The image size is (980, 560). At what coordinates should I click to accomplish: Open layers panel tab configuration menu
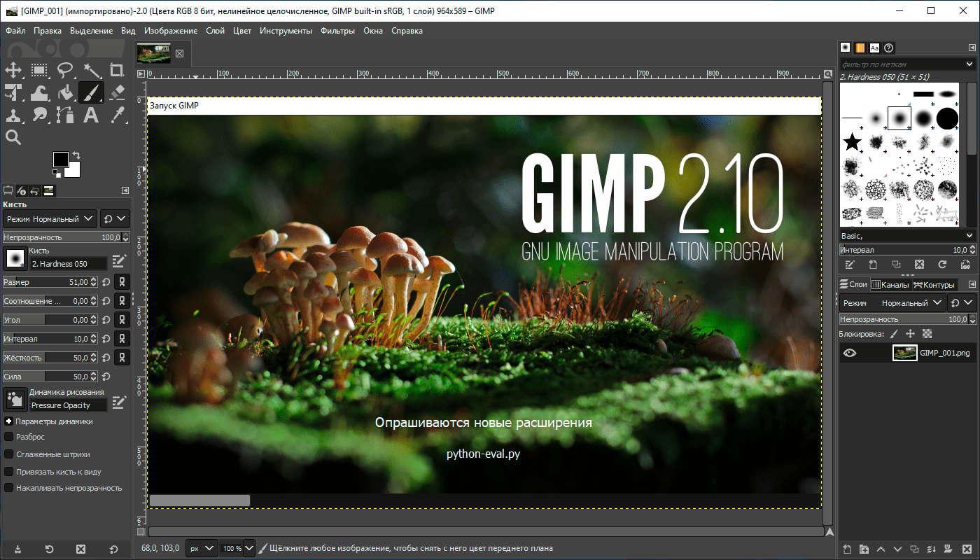pos(971,285)
